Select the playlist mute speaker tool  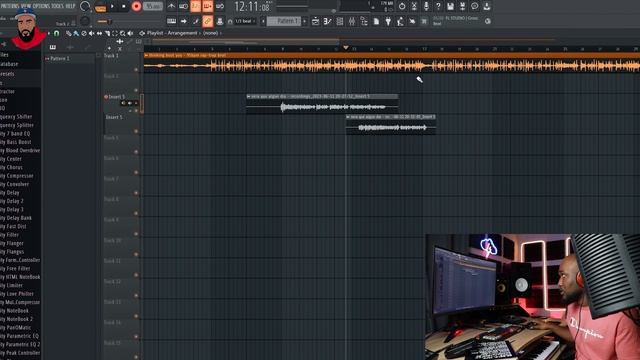(91, 33)
